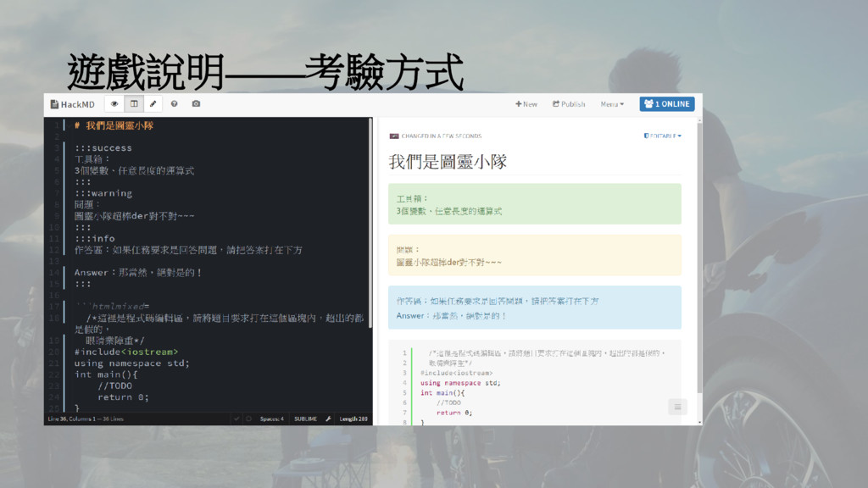This screenshot has height=488, width=868.
Task: Click the green success box in preview
Action: tap(535, 204)
